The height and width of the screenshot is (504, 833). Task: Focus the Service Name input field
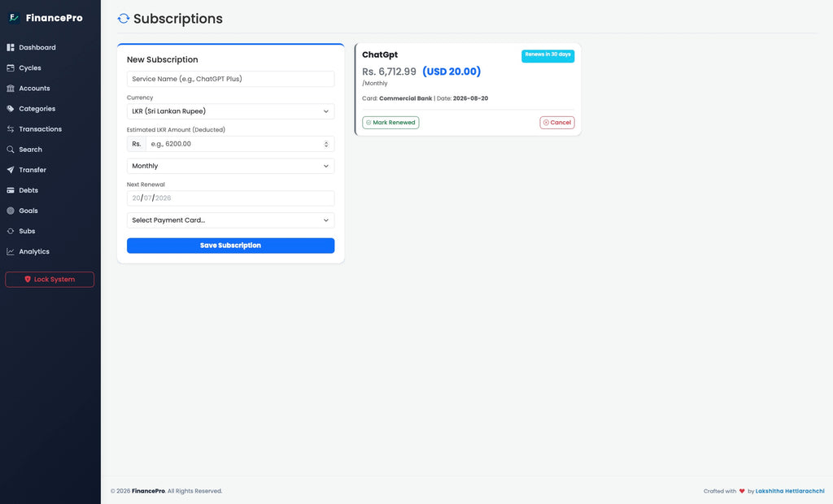(230, 79)
